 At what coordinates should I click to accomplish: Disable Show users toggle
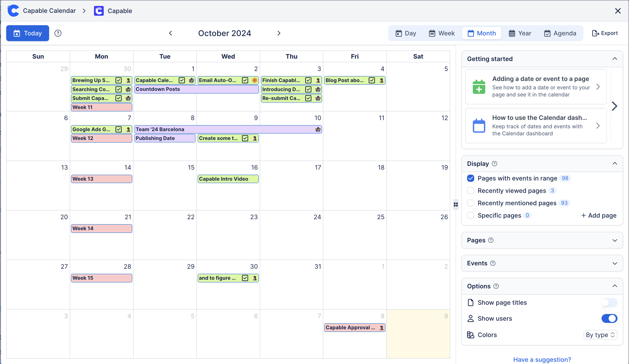click(609, 318)
